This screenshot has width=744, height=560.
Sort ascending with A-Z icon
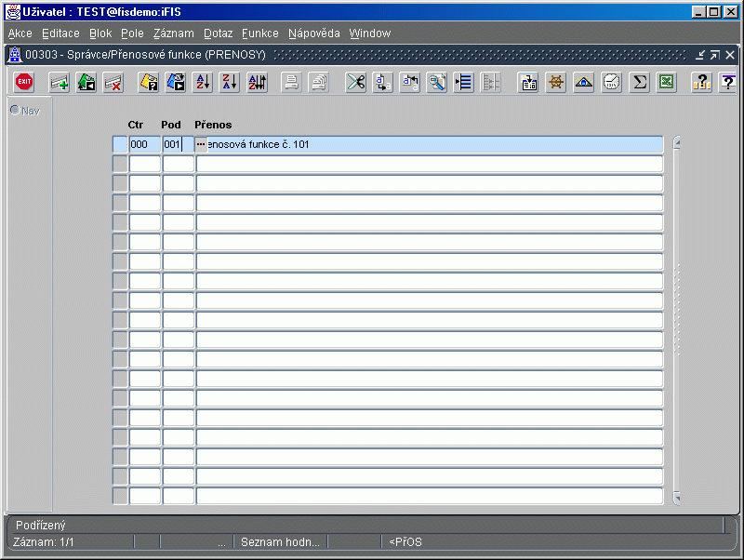coord(203,83)
